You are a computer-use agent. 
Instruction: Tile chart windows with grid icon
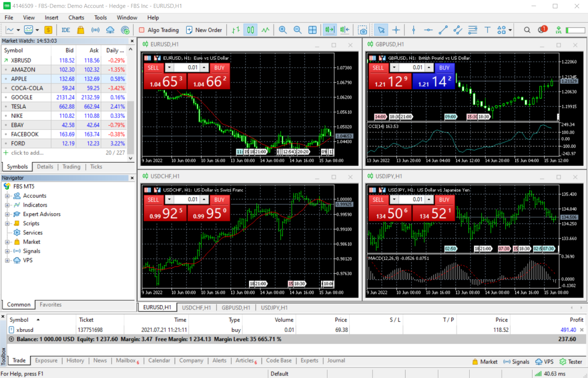click(313, 30)
